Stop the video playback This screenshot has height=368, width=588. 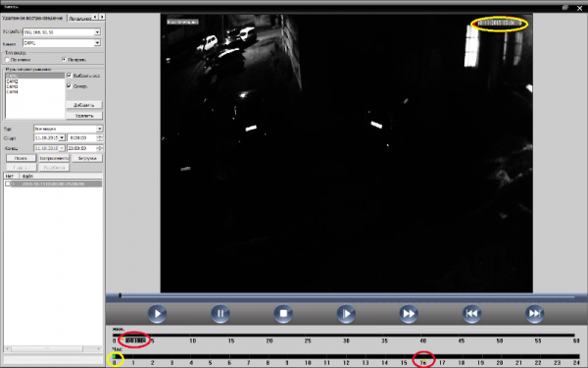coord(283,314)
